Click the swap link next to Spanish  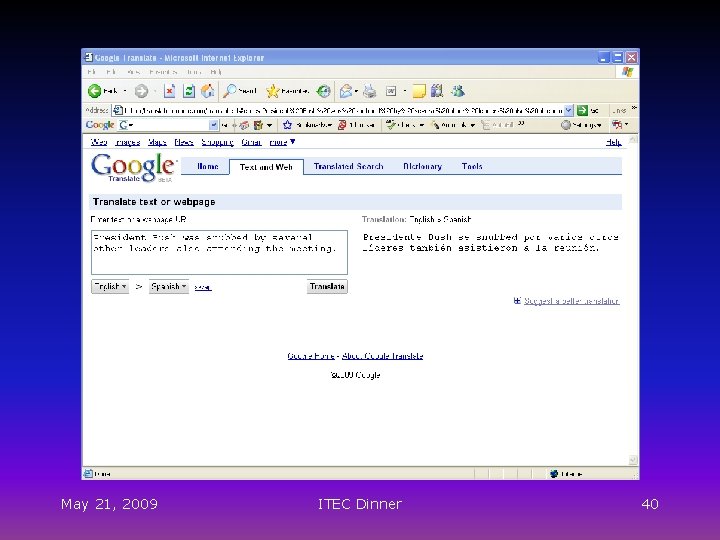tap(202, 287)
